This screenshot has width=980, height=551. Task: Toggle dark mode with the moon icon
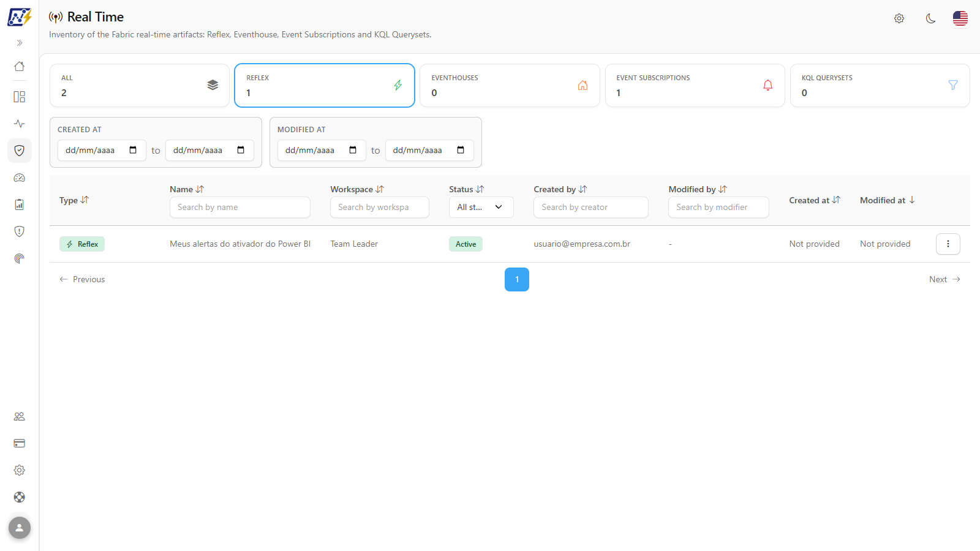tap(930, 18)
